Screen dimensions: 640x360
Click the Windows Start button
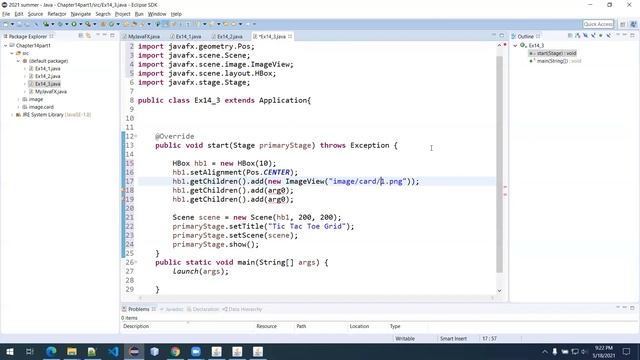coord(9,351)
